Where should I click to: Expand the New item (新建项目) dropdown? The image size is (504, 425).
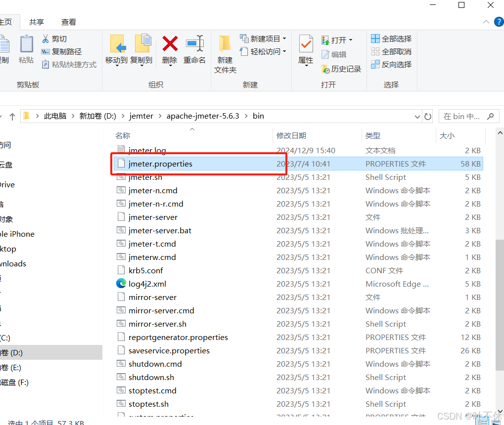click(284, 39)
